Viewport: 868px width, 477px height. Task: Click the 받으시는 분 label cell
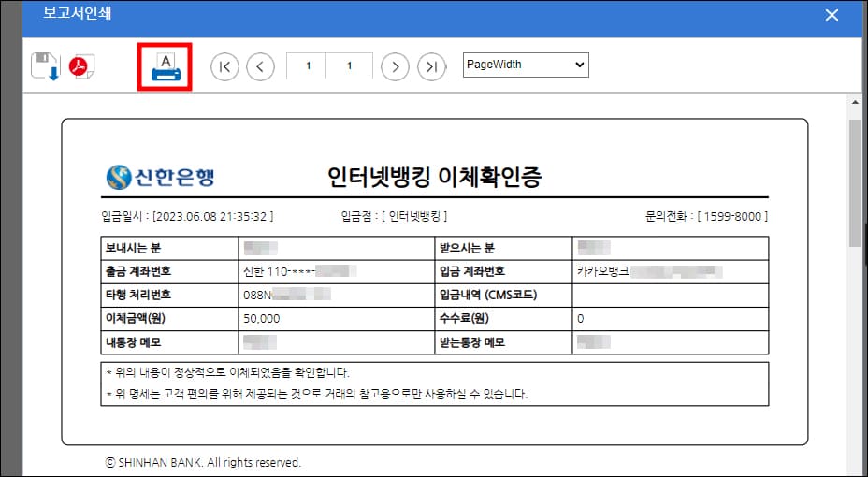tap(503, 249)
